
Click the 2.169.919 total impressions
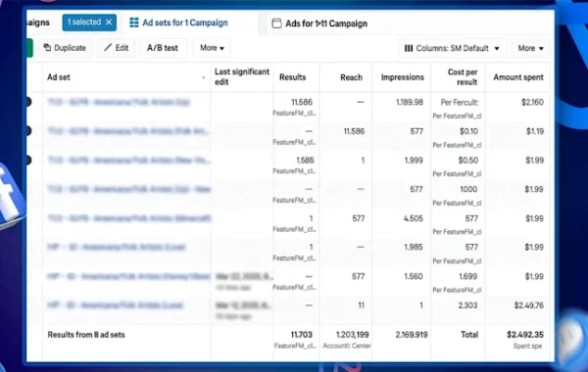click(x=412, y=335)
